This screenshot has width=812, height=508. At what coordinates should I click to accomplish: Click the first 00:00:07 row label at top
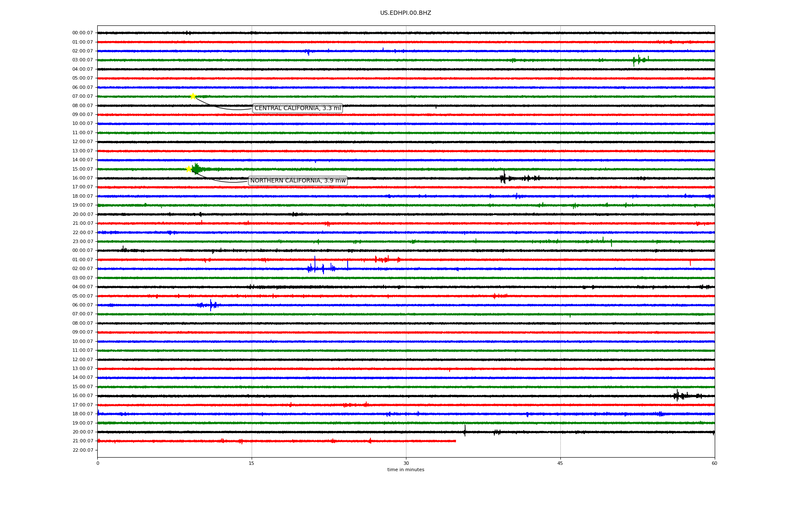(82, 33)
